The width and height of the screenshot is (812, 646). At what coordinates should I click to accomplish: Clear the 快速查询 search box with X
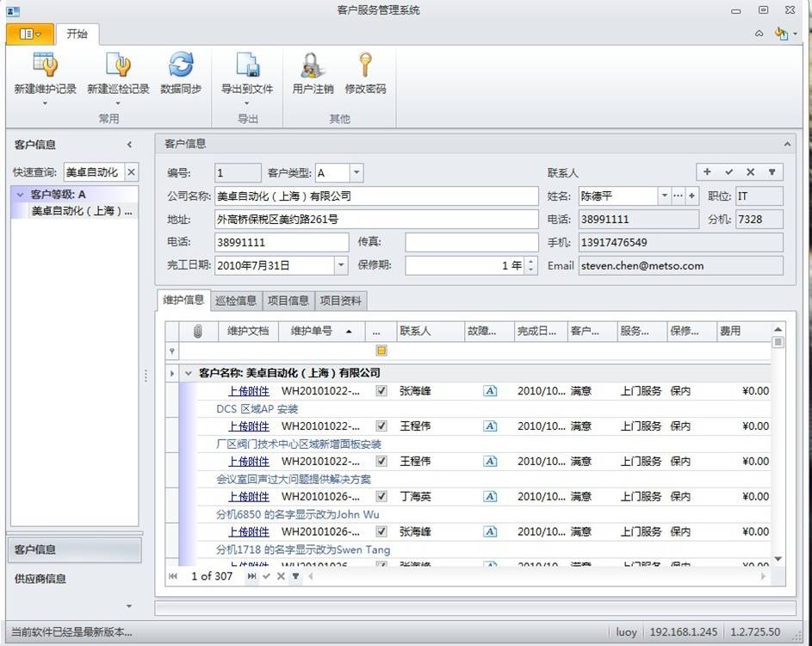tap(132, 172)
